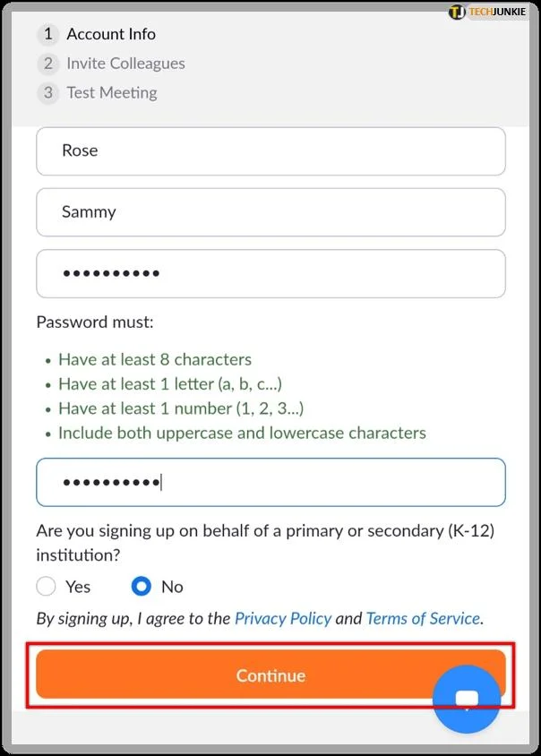The height and width of the screenshot is (756, 541).
Task: Click the uppercase and lowercase requirement text
Action: 242,433
